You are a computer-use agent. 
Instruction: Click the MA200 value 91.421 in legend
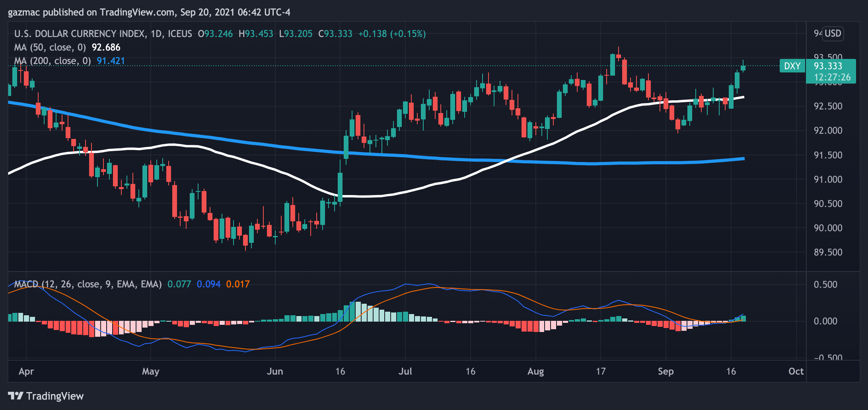111,61
